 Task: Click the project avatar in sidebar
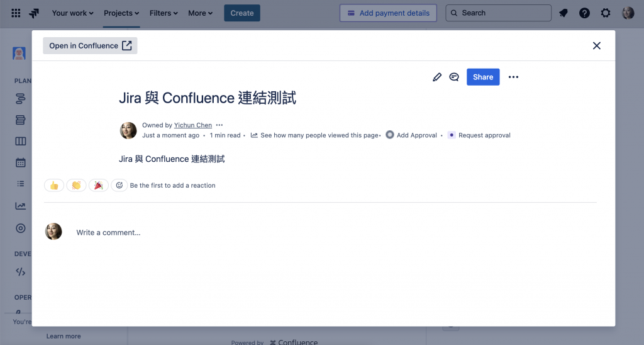click(x=19, y=54)
